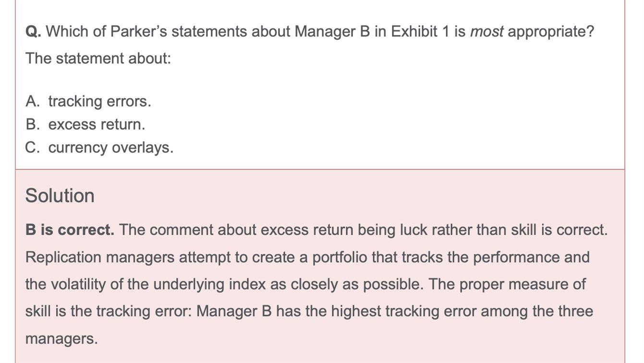Click "Replication managers" in the solution
Image resolution: width=644 pixels, height=363 pixels.
pyautogui.click(x=100, y=257)
